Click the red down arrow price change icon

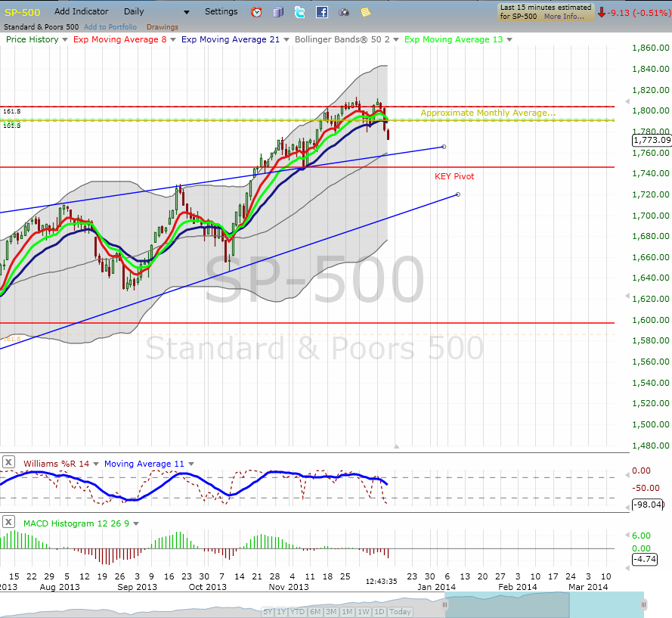[602, 12]
